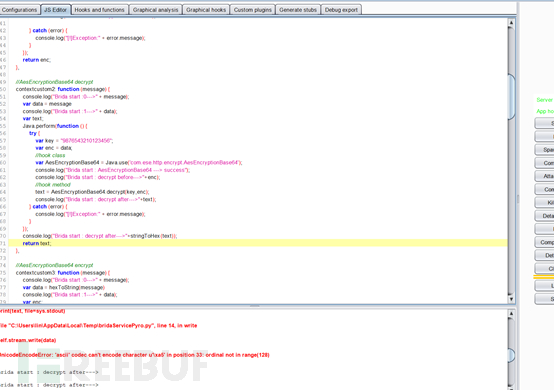The height and width of the screenshot is (390, 554).
Task: Open the Generate stubs tab
Action: coord(298,10)
